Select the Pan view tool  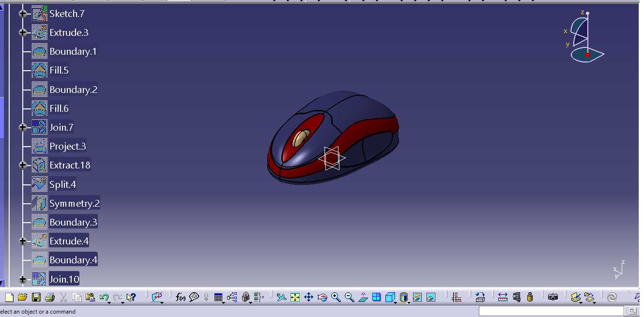coord(308,297)
